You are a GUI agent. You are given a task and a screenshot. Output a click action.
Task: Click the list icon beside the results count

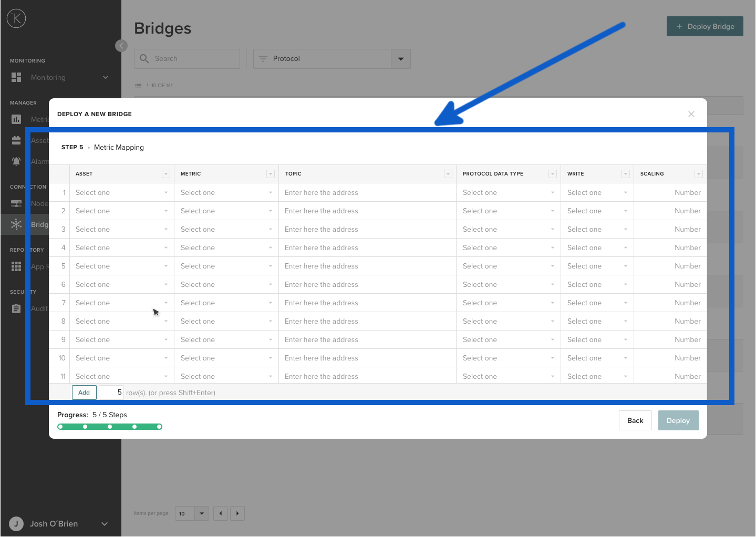click(x=138, y=85)
